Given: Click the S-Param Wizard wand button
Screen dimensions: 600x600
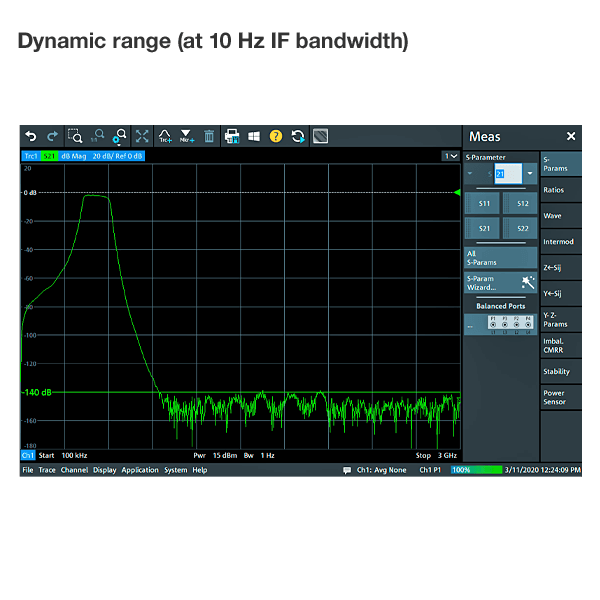Looking at the screenshot, I should coord(501,283).
